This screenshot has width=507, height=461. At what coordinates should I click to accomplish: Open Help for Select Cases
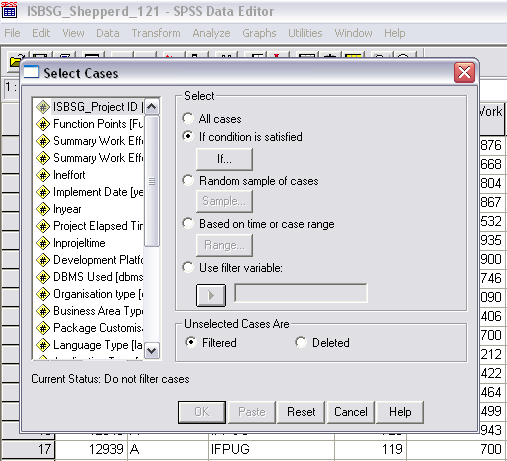(400, 412)
